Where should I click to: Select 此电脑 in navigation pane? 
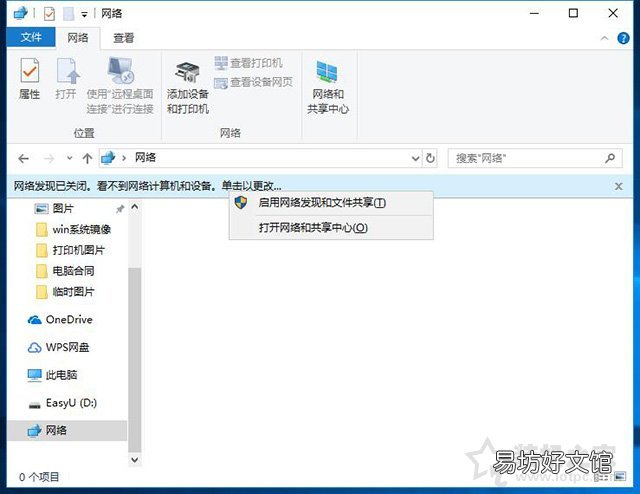[x=52, y=375]
